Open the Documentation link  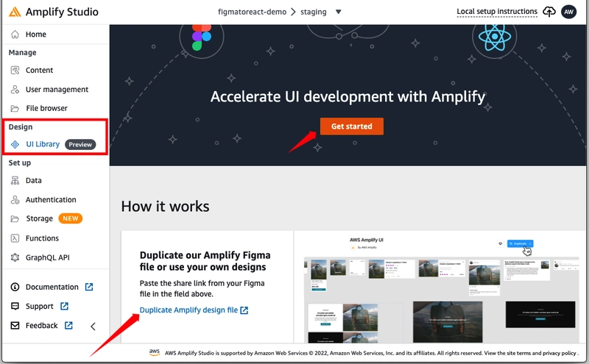coord(52,287)
